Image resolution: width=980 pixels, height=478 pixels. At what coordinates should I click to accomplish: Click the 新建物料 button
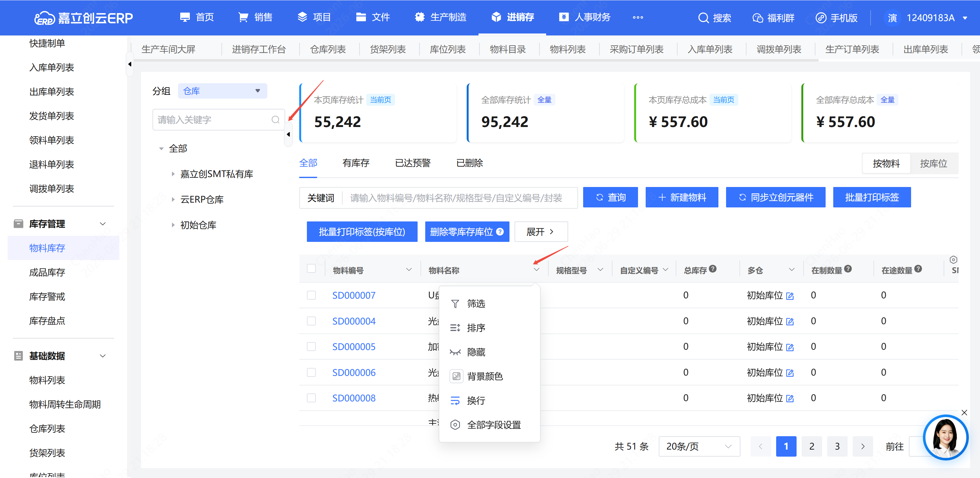682,198
